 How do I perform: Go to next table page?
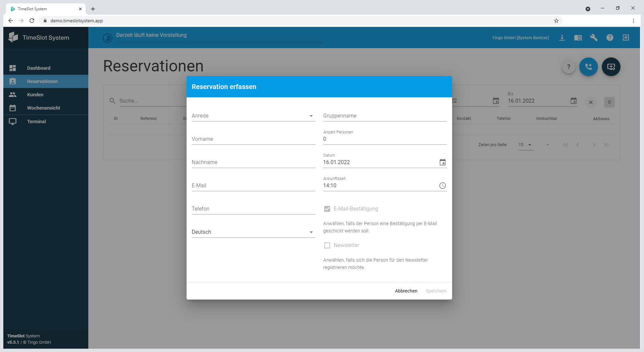pyautogui.click(x=594, y=145)
